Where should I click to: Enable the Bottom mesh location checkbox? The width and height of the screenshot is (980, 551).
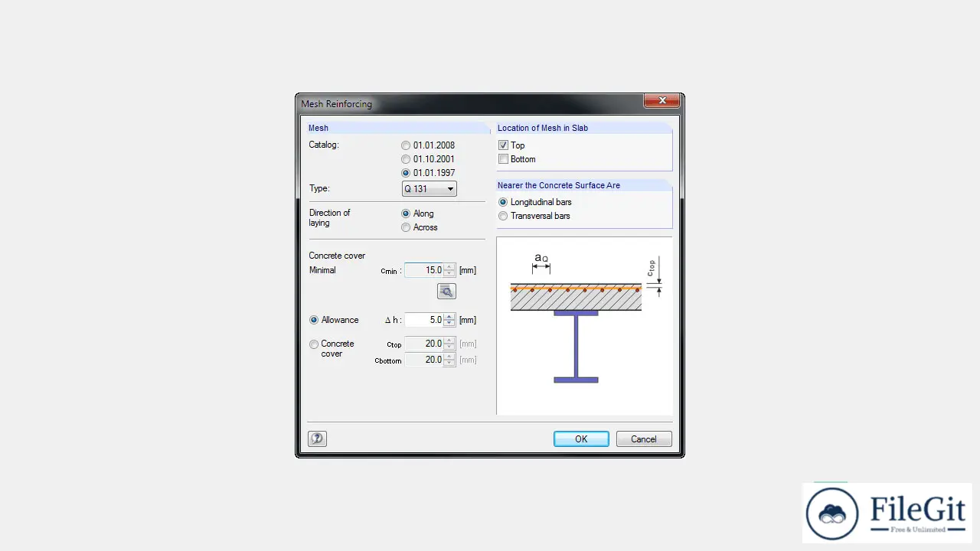[503, 159]
